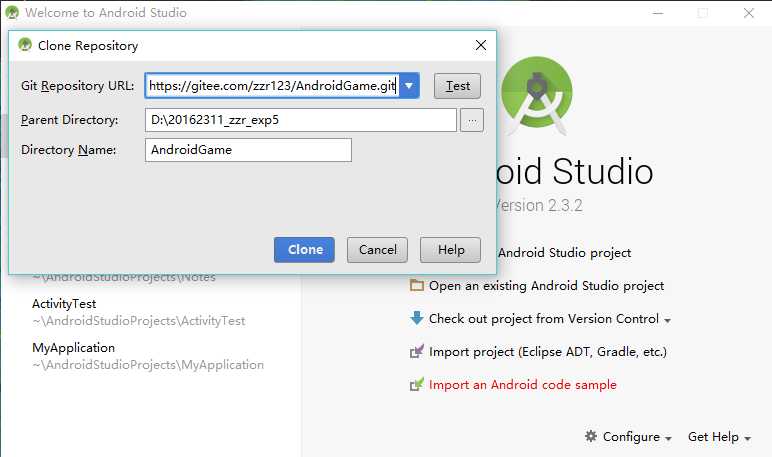Click the import code sample icon
The height and width of the screenshot is (457, 772).
tap(417, 384)
